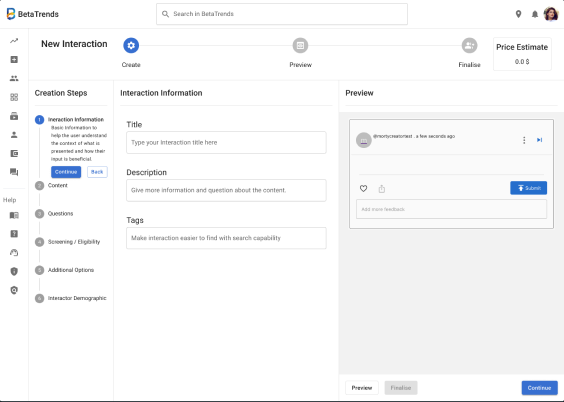This screenshot has height=402, width=564.
Task: Click the 'Creation Steps' heading
Action: 61,93
